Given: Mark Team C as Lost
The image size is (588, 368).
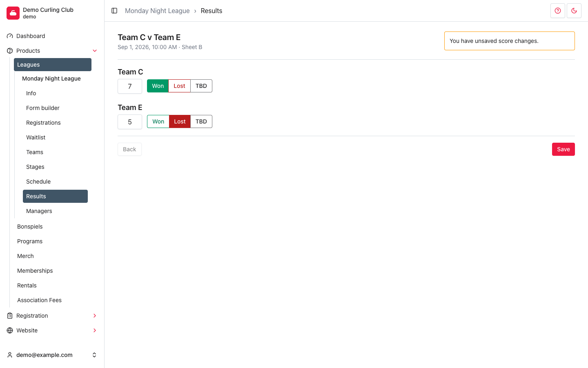Looking at the screenshot, I should pyautogui.click(x=179, y=86).
